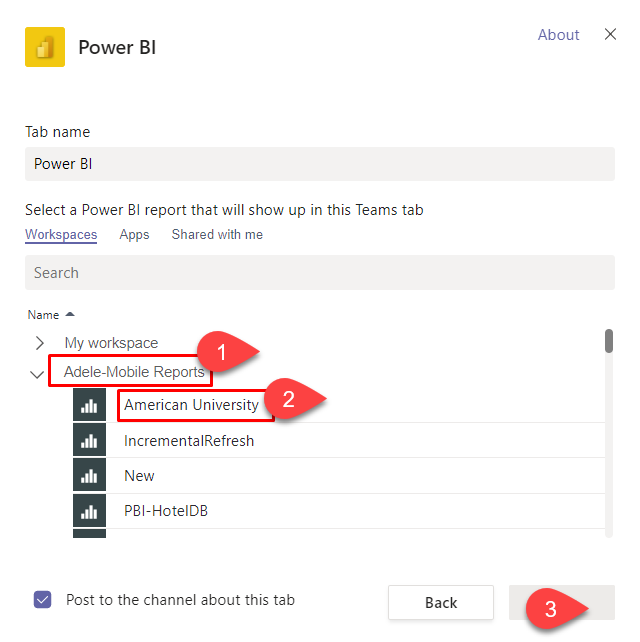640x642 pixels.
Task: Click the PBI-HotelDB report icon
Action: (89, 511)
